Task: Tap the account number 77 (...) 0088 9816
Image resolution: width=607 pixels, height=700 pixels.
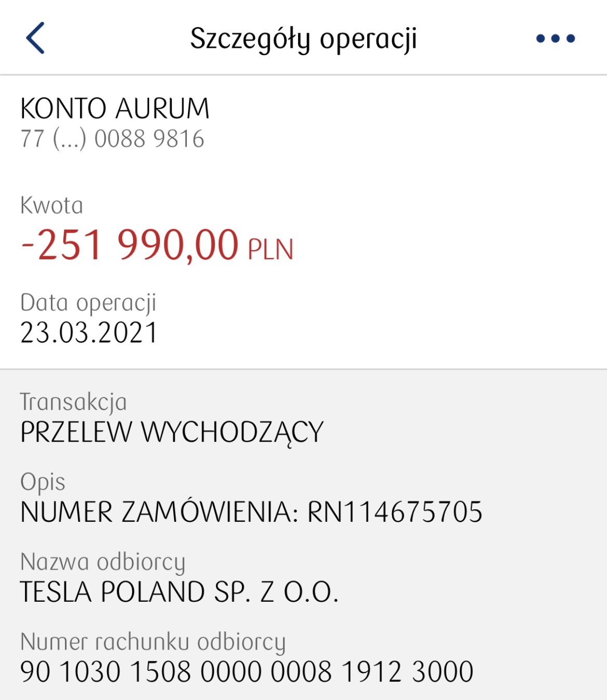Action: tap(112, 139)
